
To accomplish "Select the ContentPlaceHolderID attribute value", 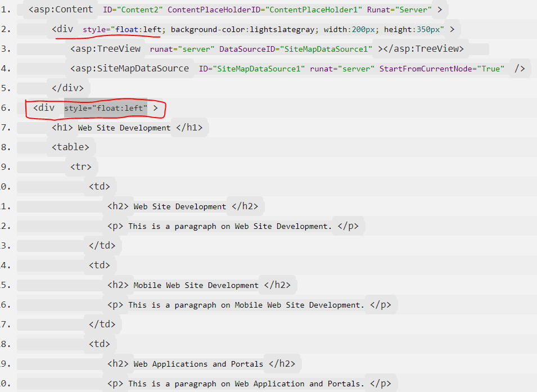I will tap(314, 9).
